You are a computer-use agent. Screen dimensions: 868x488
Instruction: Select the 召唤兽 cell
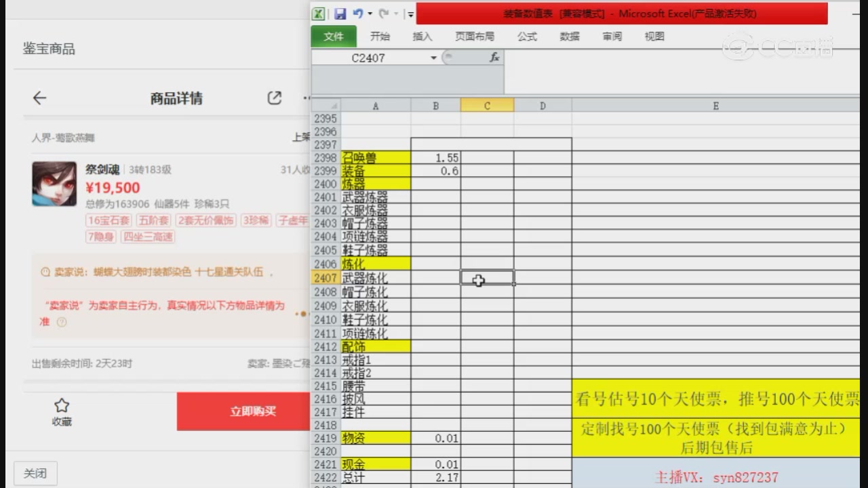click(x=376, y=158)
